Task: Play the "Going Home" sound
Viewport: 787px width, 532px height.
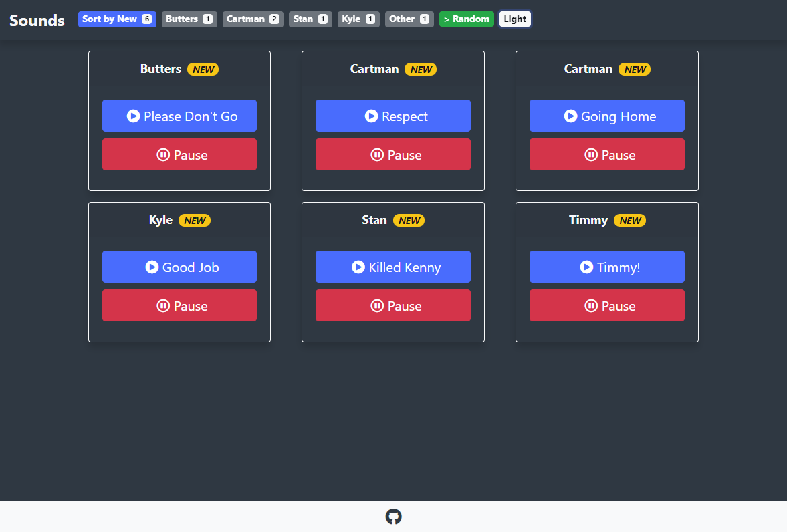Action: (607, 116)
